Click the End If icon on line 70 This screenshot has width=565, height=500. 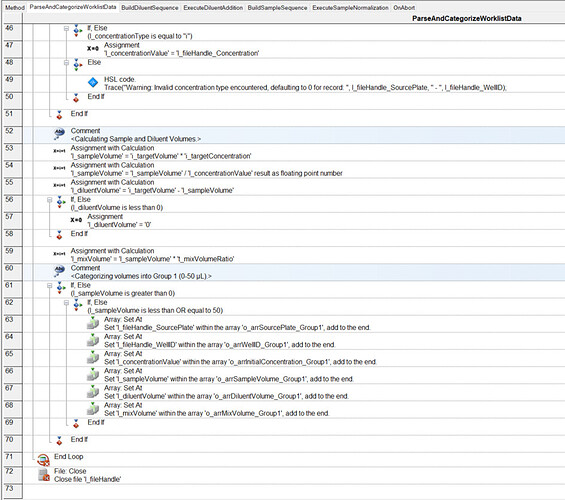pyautogui.click(x=59, y=441)
